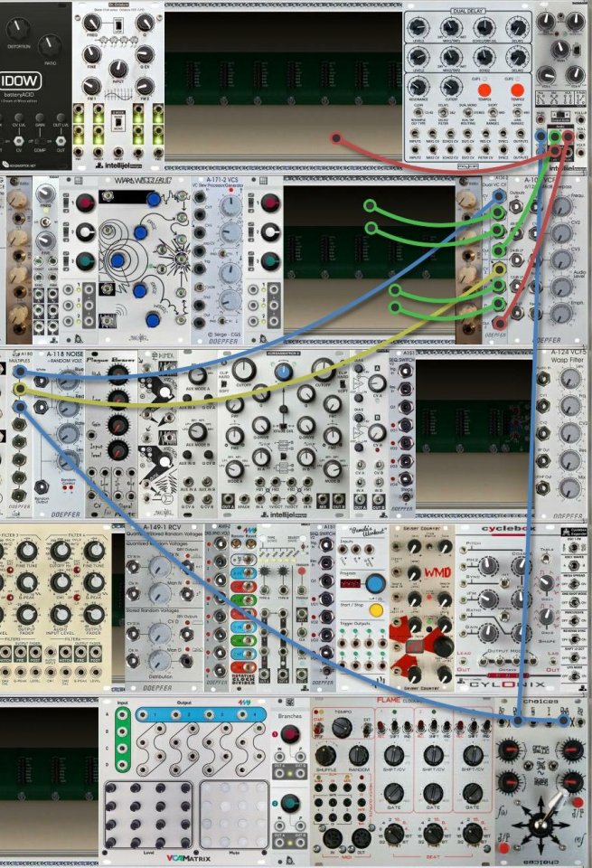Screen dimensions: 592x868
Task: Click the Coarse knob on Cyclebox
Action: pyautogui.click(x=520, y=566)
